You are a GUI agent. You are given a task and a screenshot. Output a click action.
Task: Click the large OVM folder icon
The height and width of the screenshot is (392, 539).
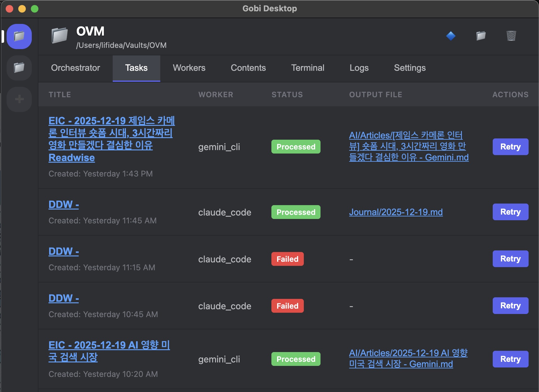click(60, 35)
